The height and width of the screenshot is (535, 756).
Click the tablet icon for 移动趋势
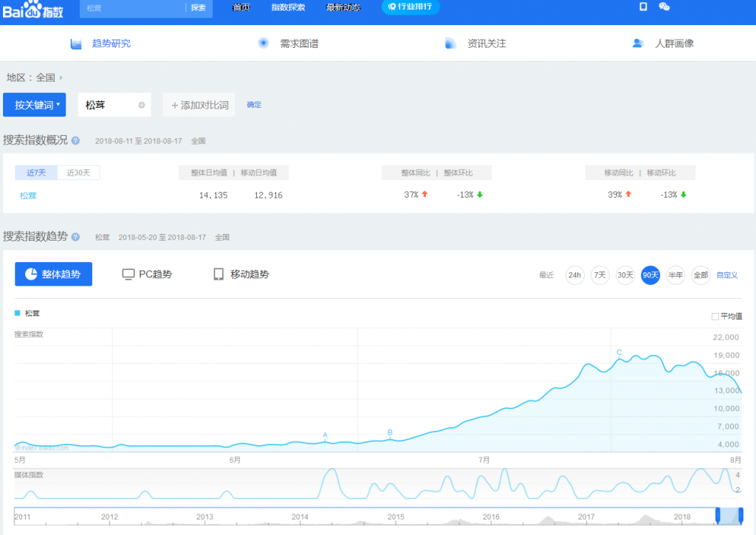219,275
